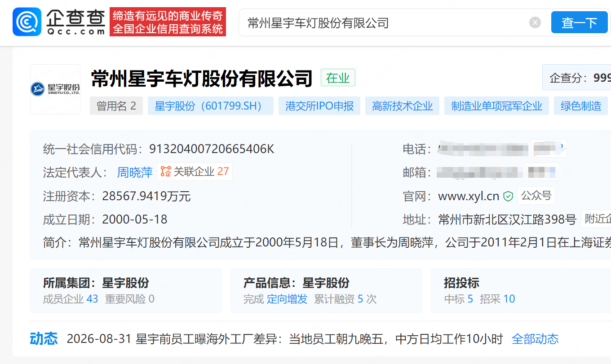Click the registered capital 28567.9419万元
The height and width of the screenshot is (364, 611).
pyautogui.click(x=146, y=196)
